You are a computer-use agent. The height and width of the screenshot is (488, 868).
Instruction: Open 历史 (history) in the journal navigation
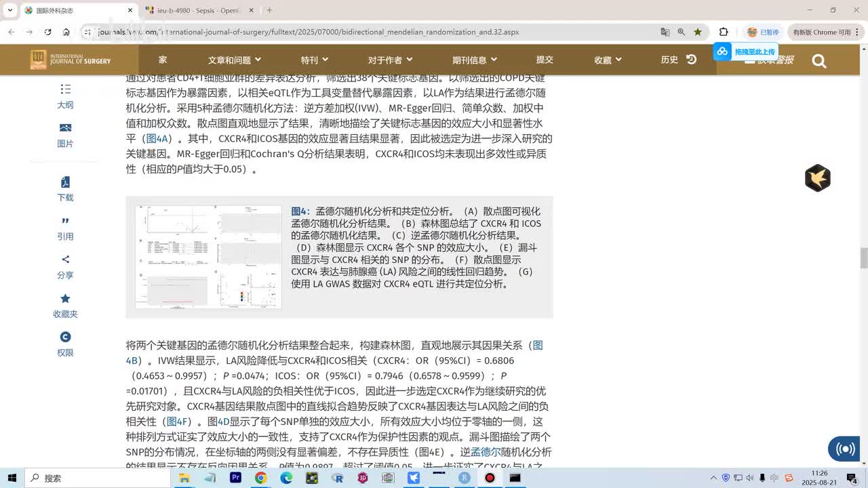pos(679,60)
